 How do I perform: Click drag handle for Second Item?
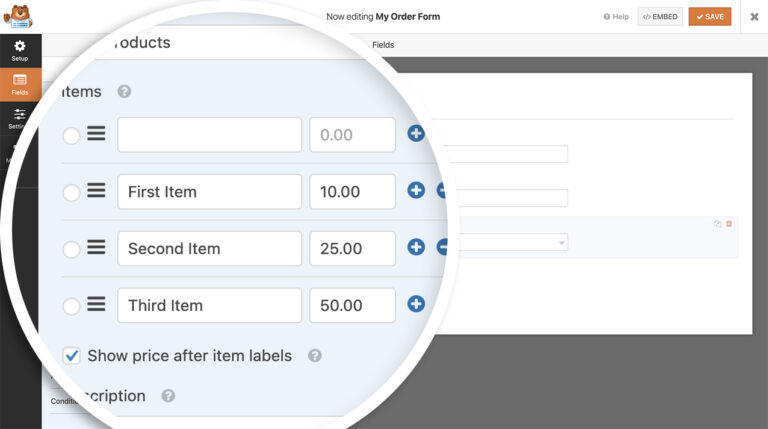click(x=96, y=248)
